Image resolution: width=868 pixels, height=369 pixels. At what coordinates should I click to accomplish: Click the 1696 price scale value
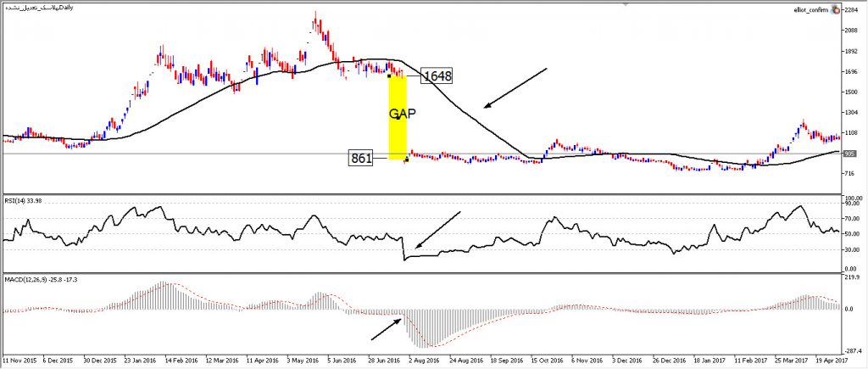click(x=851, y=72)
